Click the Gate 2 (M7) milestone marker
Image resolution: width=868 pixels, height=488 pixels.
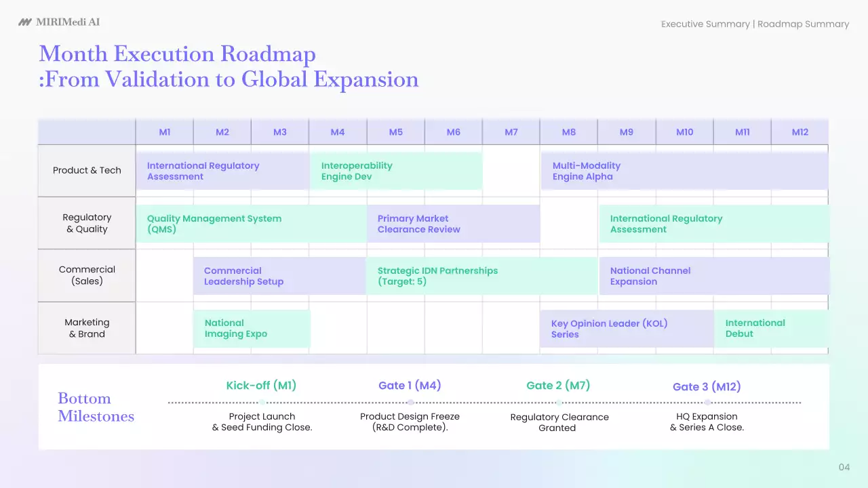click(x=559, y=403)
